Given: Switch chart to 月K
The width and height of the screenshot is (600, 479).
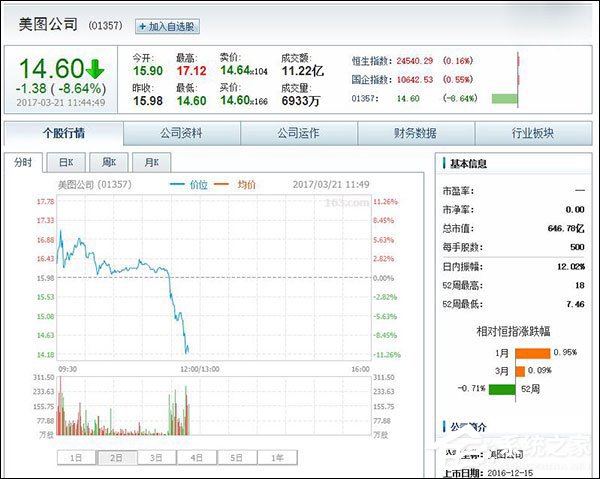Looking at the screenshot, I should click(x=152, y=163).
